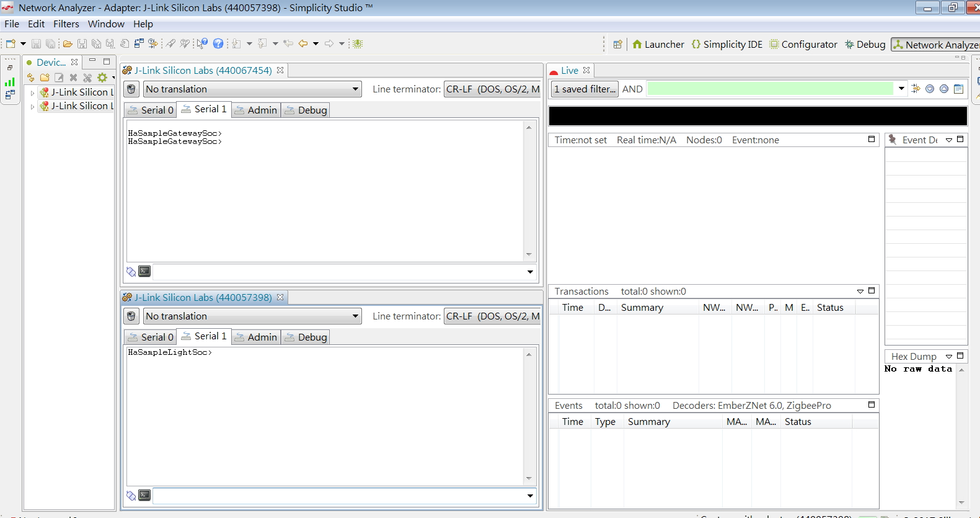The width and height of the screenshot is (980, 518).
Task: Click the green signal bars icon in the left strip
Action: tap(10, 81)
